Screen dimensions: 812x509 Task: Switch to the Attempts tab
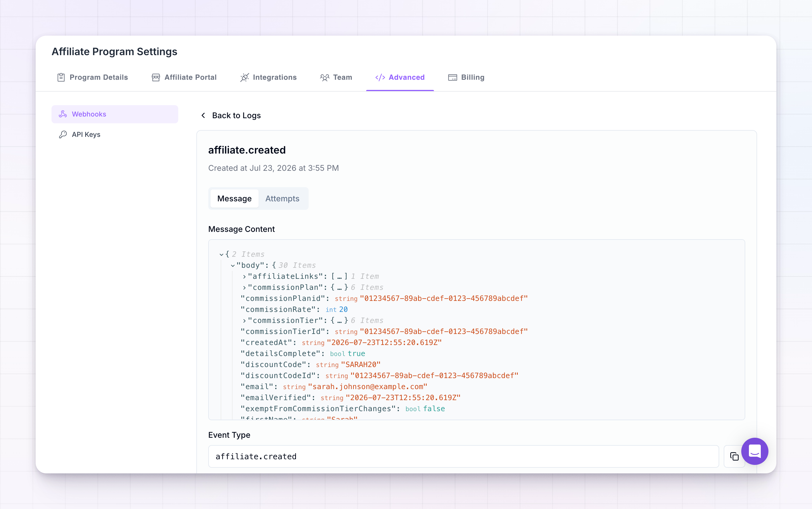[282, 199]
